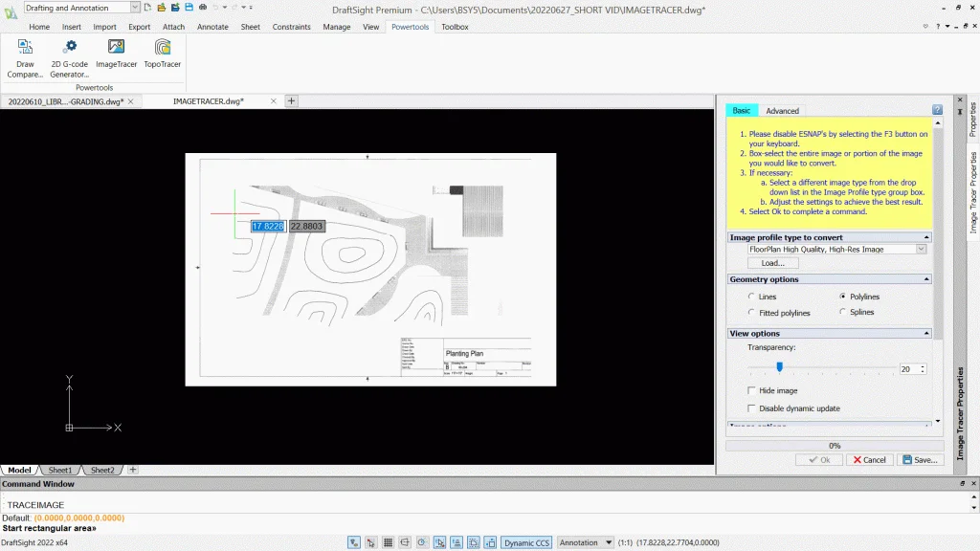
Task: Open the image profile type dropdown
Action: [921, 249]
